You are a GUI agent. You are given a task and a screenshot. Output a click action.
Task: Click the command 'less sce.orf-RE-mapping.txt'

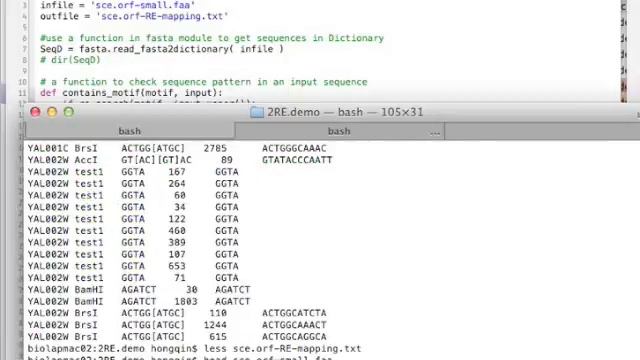(x=282, y=349)
